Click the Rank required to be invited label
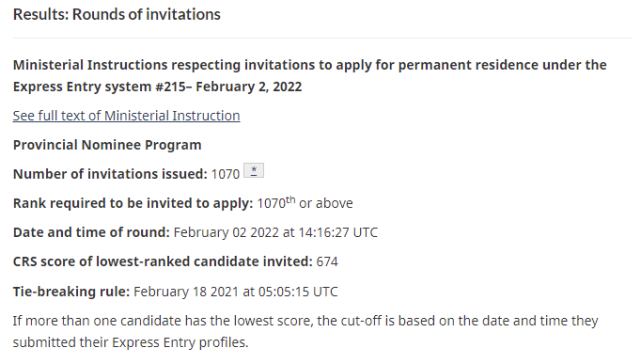 (133, 203)
